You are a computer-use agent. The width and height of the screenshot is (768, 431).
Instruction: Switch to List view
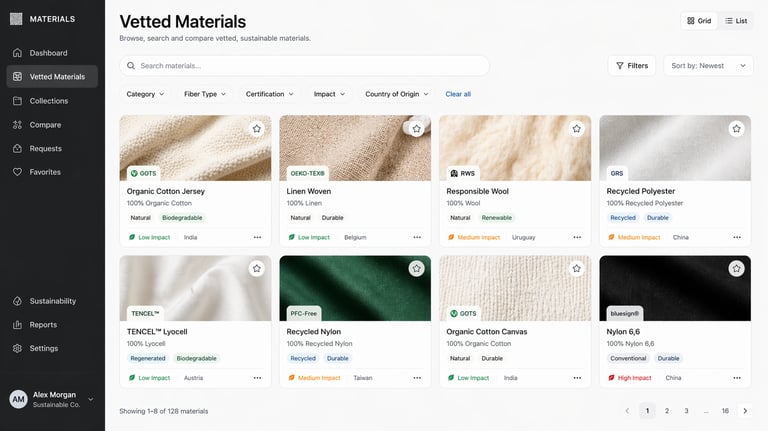[736, 21]
